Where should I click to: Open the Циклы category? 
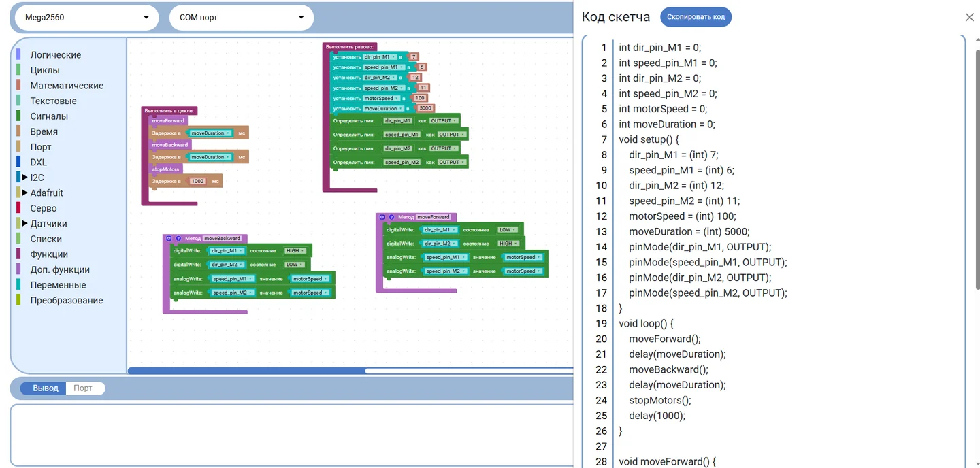pyautogui.click(x=45, y=70)
